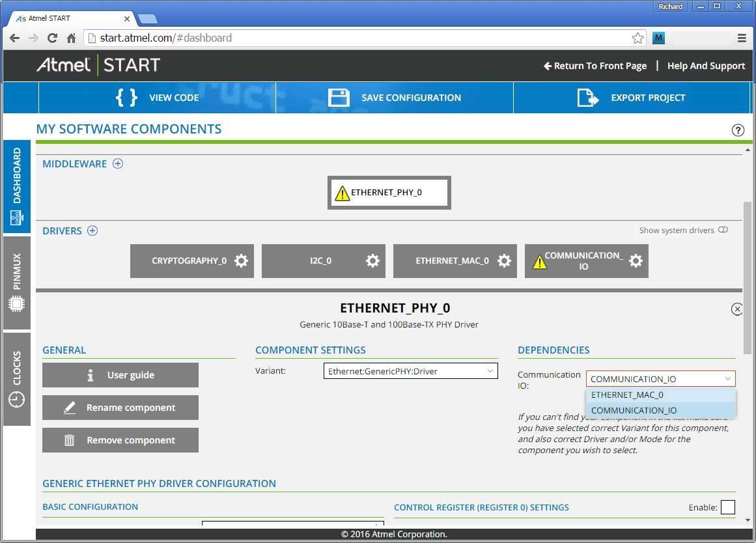This screenshot has width=756, height=543.
Task: Enable Control Register settings checkbox
Action: [x=727, y=507]
